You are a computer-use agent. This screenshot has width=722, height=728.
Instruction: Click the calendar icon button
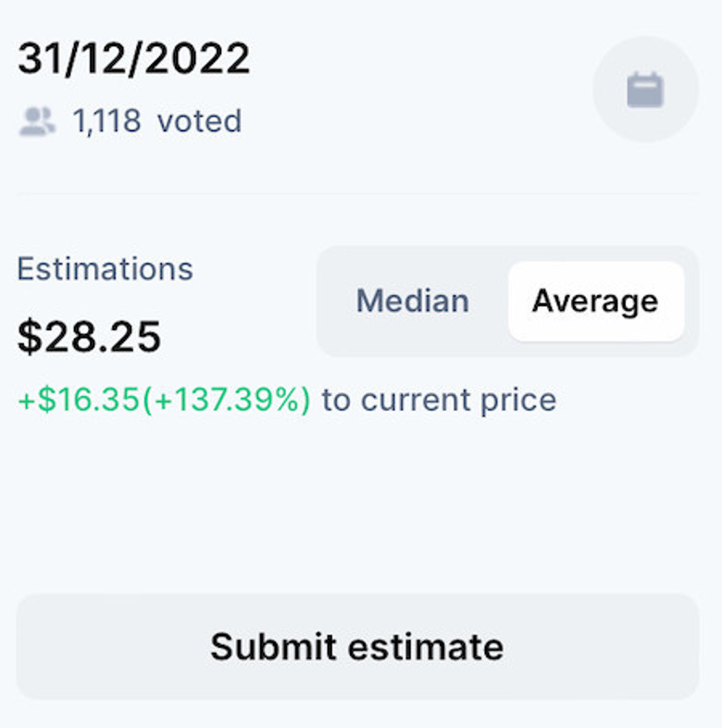pyautogui.click(x=645, y=90)
